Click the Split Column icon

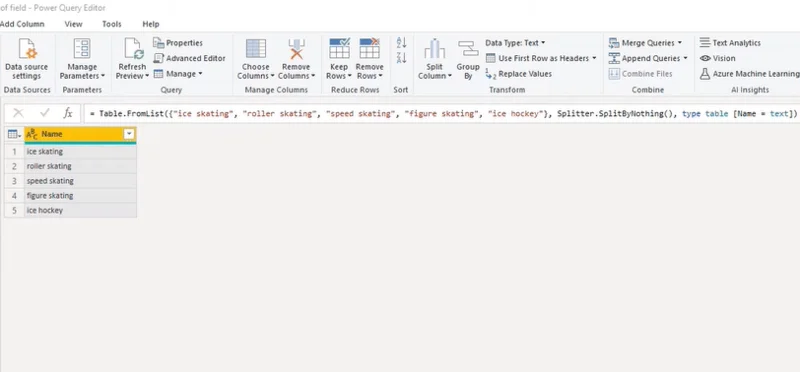click(x=435, y=49)
